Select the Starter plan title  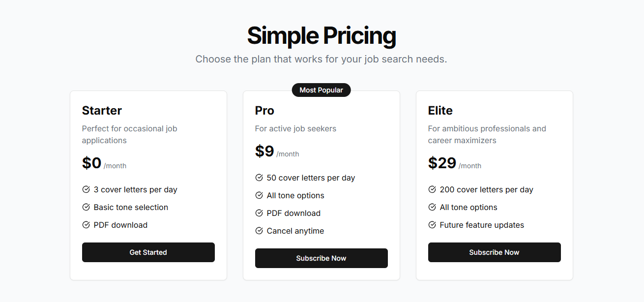point(102,110)
